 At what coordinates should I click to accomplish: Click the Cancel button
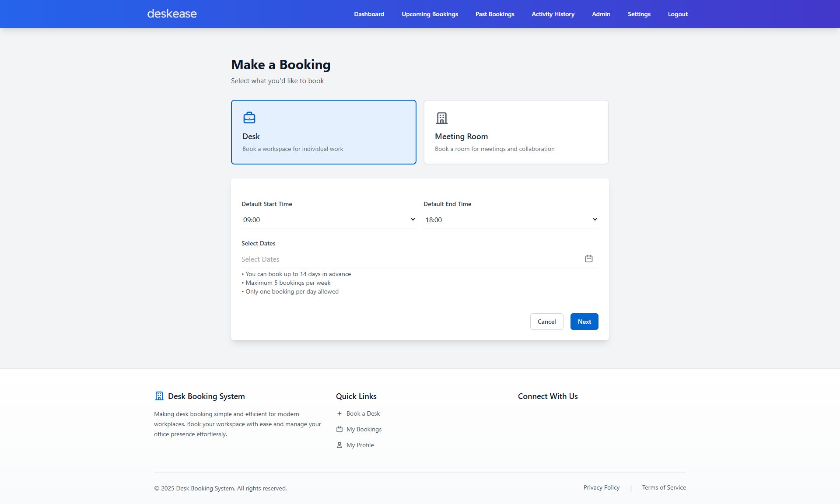tap(546, 322)
